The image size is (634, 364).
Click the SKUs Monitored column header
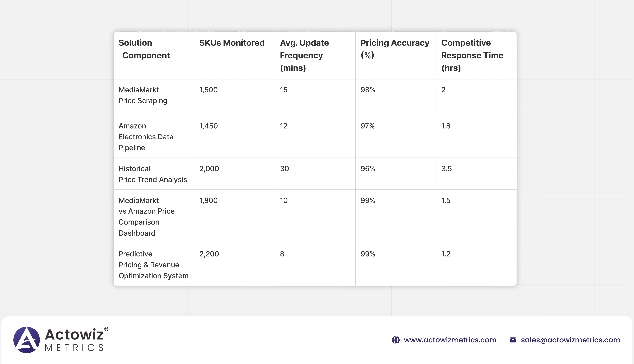tap(232, 43)
